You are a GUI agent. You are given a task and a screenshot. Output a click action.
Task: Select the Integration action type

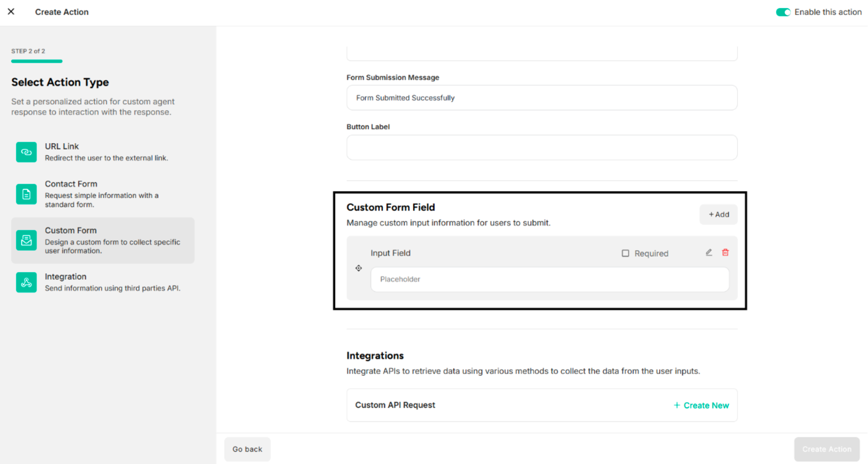point(102,282)
